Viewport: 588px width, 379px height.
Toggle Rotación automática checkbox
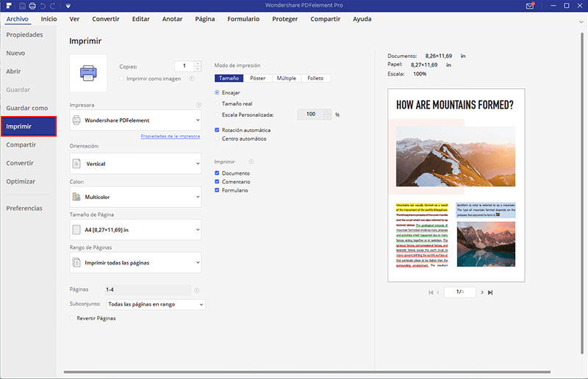(217, 130)
